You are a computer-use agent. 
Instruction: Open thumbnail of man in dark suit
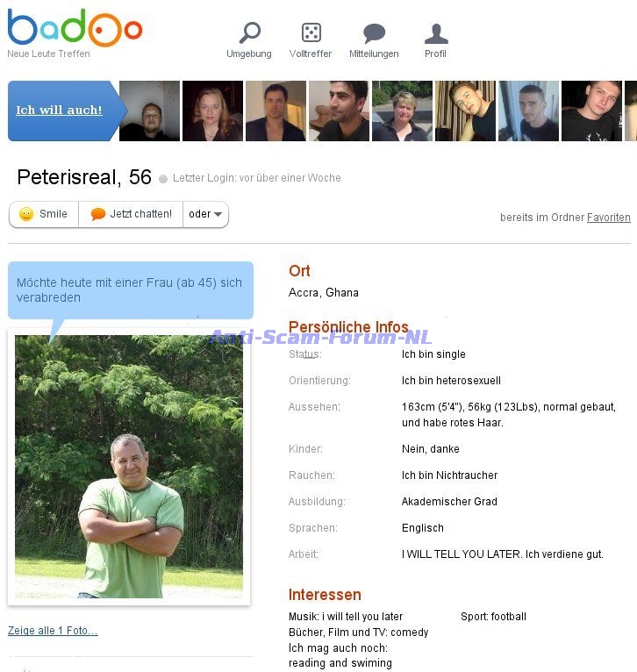(x=276, y=111)
